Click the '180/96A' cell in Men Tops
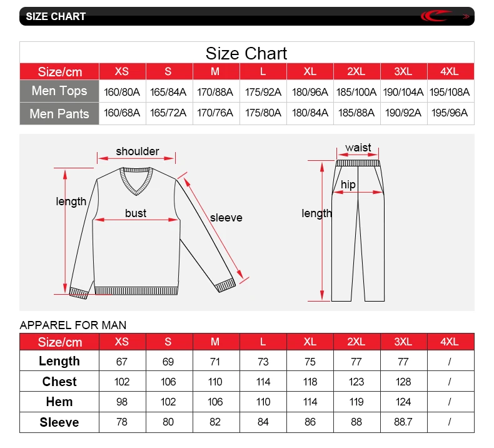Viewport: 494px width, 448px height. coord(310,92)
